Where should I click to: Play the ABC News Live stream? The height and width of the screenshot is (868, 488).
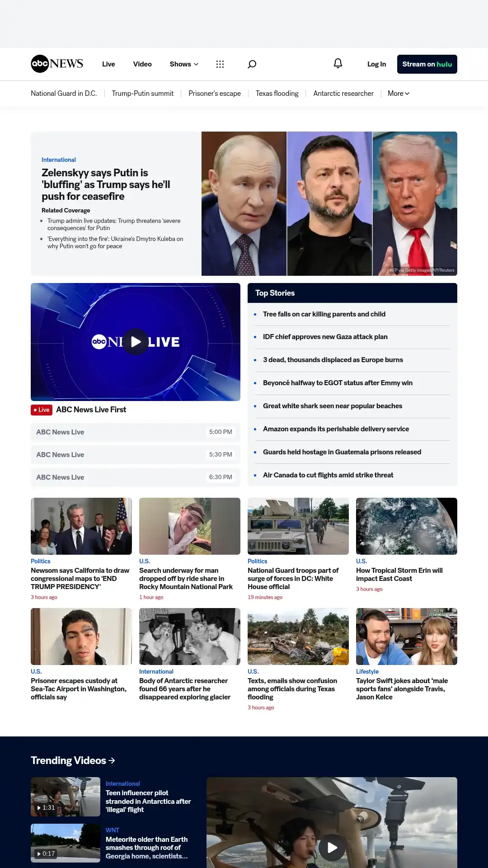coord(136,342)
